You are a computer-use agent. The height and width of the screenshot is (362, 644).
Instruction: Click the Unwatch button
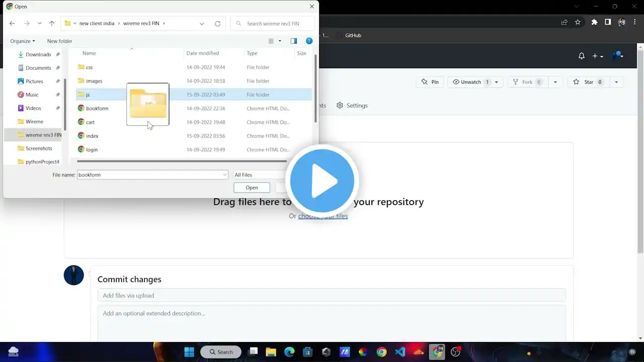click(x=470, y=82)
